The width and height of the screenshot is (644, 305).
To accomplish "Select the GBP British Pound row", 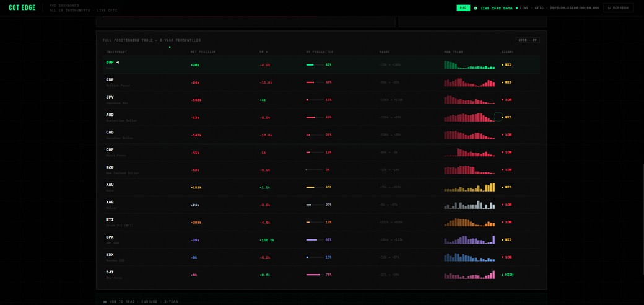I will pos(321,82).
